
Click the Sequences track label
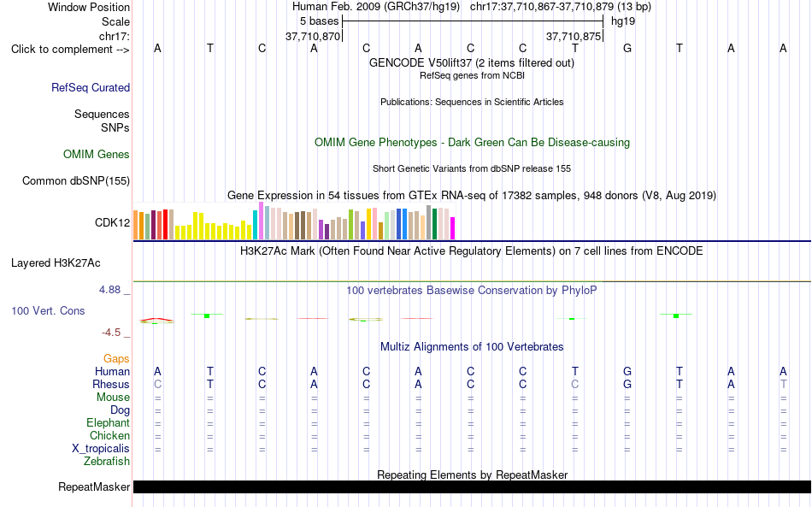[102, 114]
